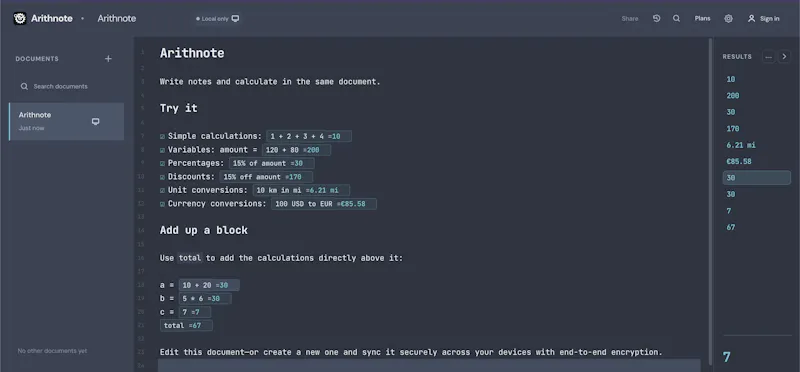The image size is (800, 372).
Task: Focus the Search documents field
Action: click(x=66, y=86)
